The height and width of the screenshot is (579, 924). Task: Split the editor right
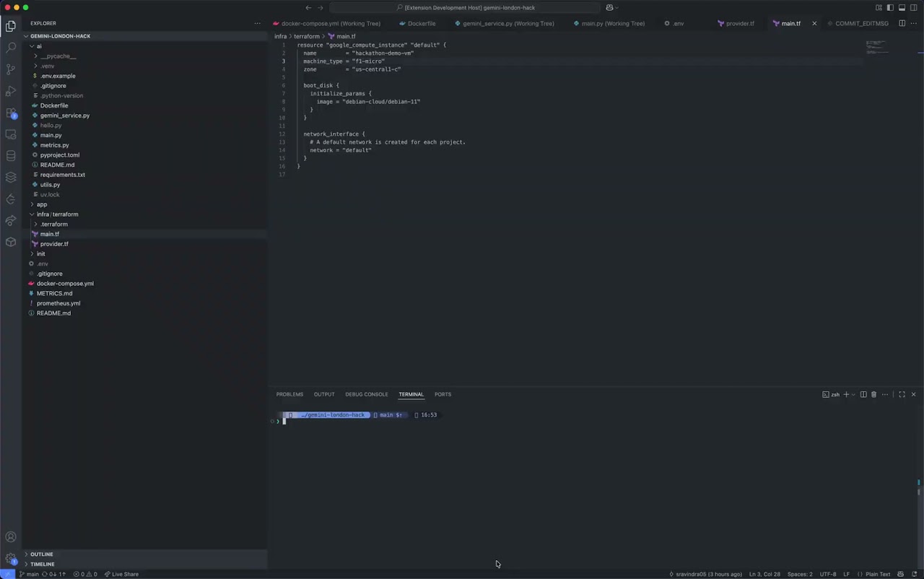(902, 23)
